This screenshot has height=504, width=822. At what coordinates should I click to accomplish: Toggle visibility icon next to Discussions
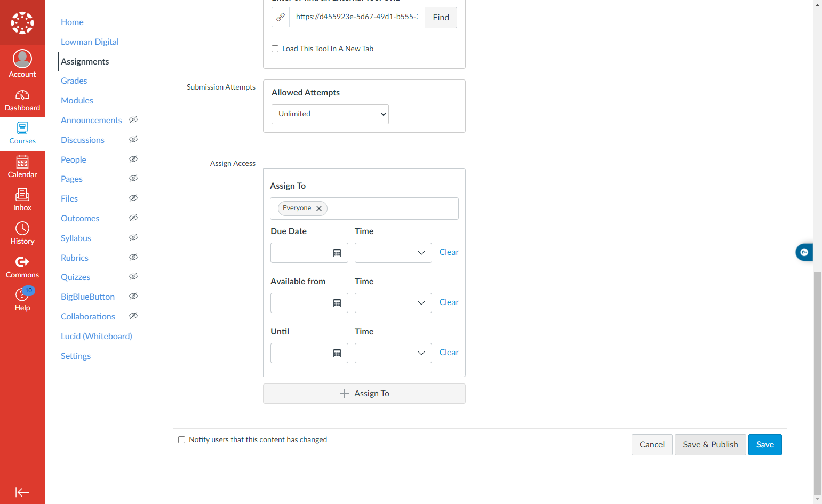click(133, 139)
